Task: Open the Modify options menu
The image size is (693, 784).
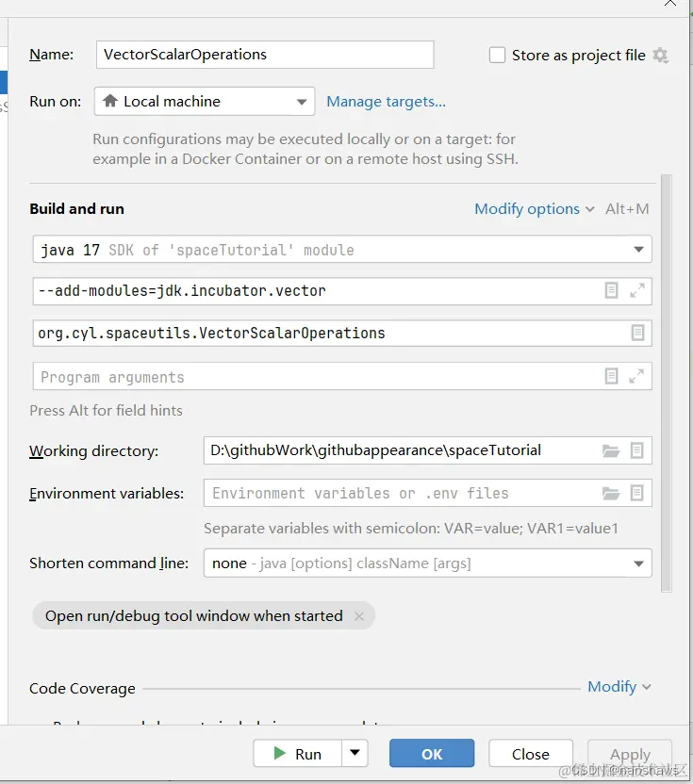Action: (535, 209)
